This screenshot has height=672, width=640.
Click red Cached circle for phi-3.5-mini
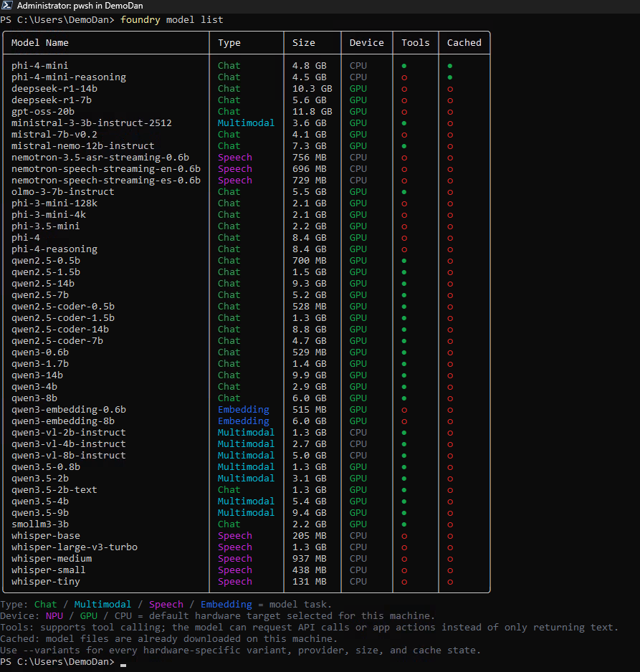[x=449, y=226]
